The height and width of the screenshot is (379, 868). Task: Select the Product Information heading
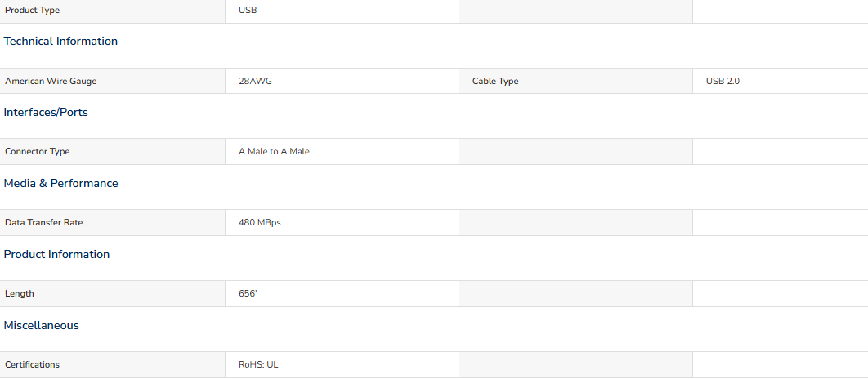56,255
